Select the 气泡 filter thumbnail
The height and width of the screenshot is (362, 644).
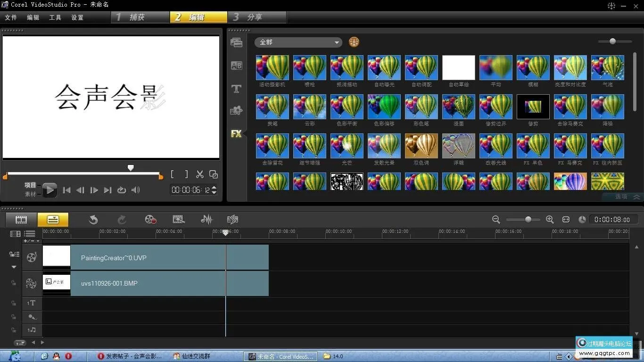click(607, 67)
